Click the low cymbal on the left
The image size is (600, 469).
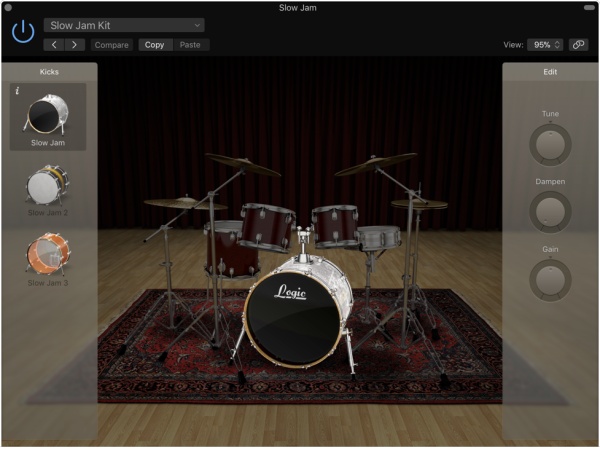coord(185,204)
